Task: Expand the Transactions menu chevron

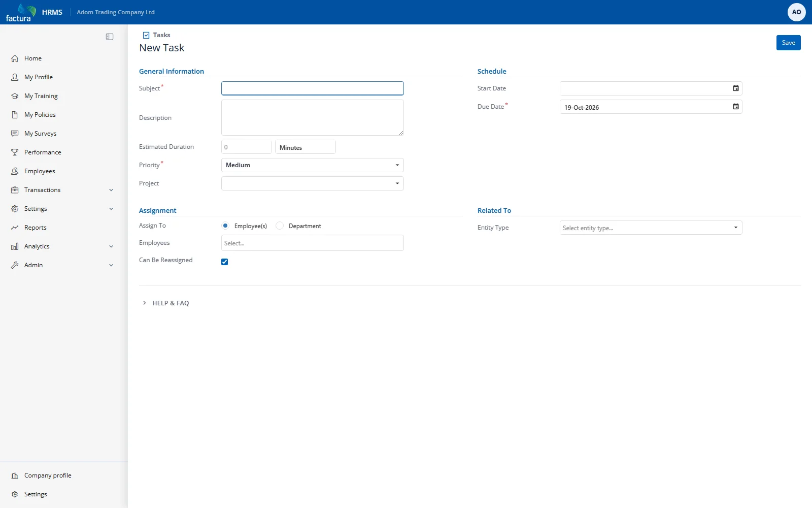Action: [111, 190]
